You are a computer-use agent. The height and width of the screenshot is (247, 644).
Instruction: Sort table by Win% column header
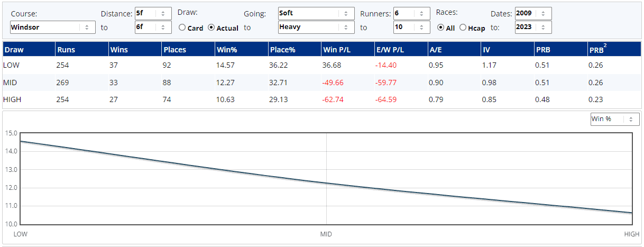(226, 50)
